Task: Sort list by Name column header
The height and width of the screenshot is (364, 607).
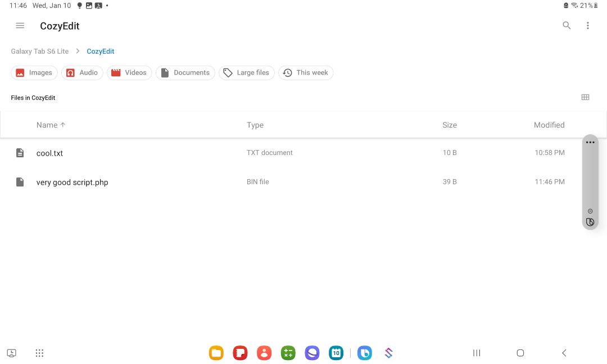Action: [x=47, y=125]
